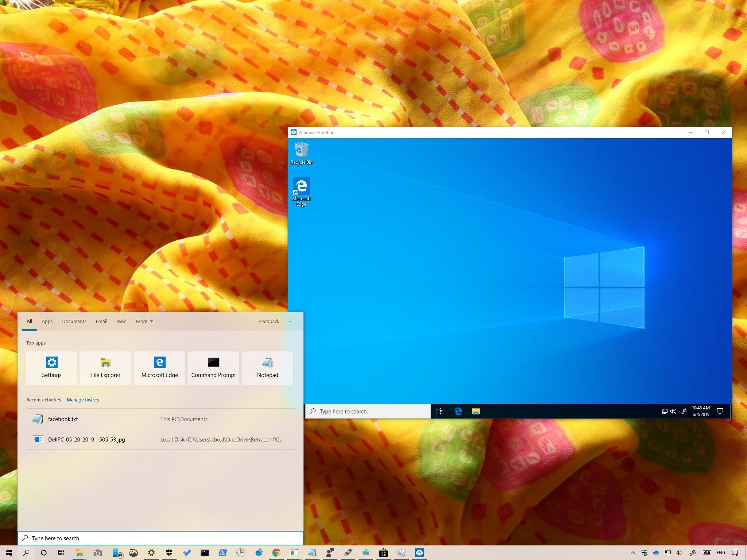Open Recycle Bin in Windows Sandbox

(301, 153)
